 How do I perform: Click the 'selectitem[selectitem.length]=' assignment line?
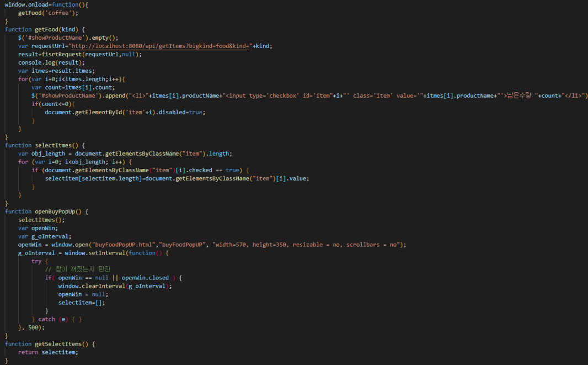177,178
